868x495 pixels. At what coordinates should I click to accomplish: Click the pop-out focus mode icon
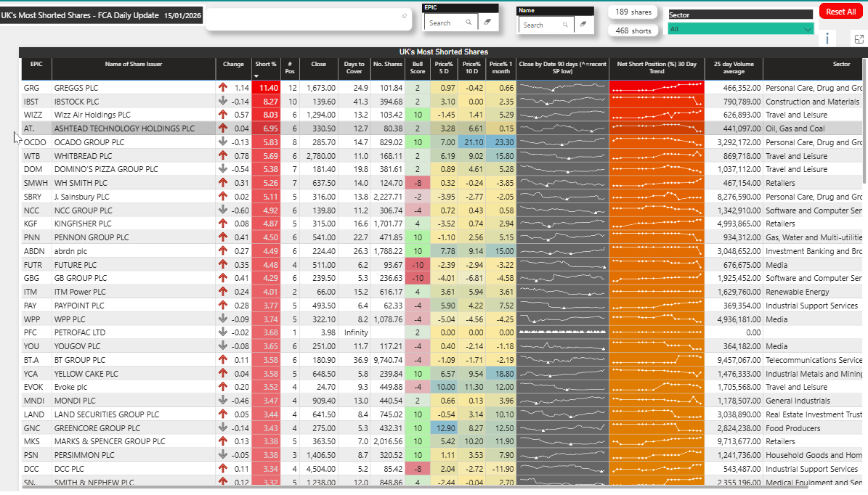pyautogui.click(x=859, y=38)
